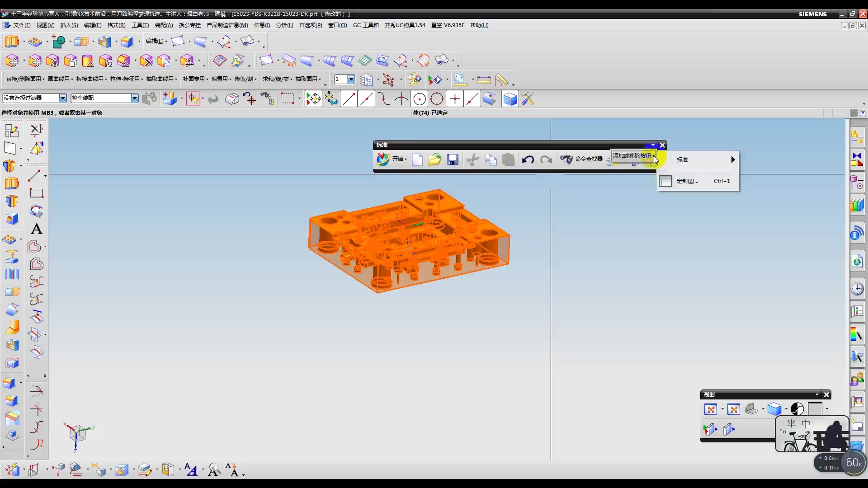Click the fit view icon in 视图 toolbar
Screen dimensions: 868x488
click(711, 409)
